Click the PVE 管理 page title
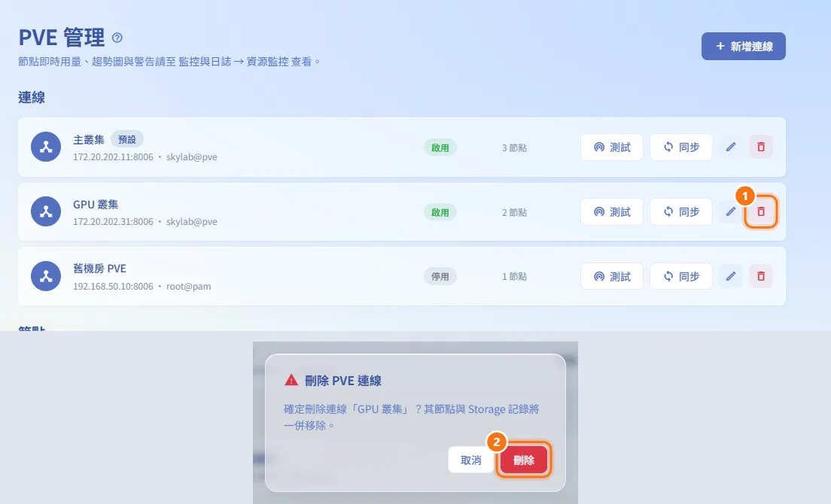This screenshot has width=831, height=504. point(62,38)
